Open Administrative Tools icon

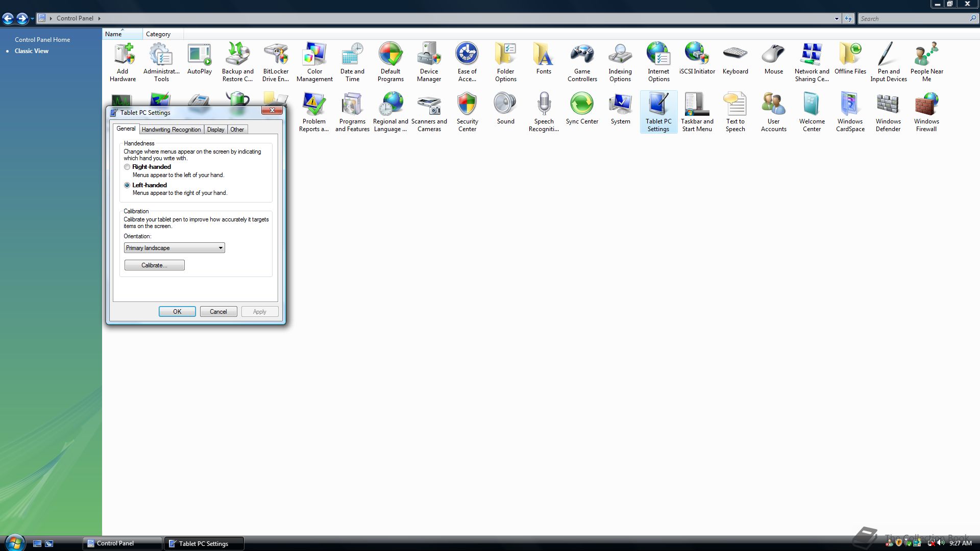pyautogui.click(x=161, y=62)
